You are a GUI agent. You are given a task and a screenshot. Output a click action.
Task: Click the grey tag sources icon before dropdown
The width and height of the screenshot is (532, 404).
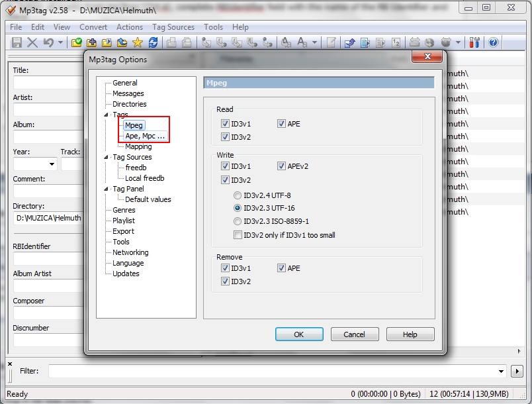click(446, 42)
